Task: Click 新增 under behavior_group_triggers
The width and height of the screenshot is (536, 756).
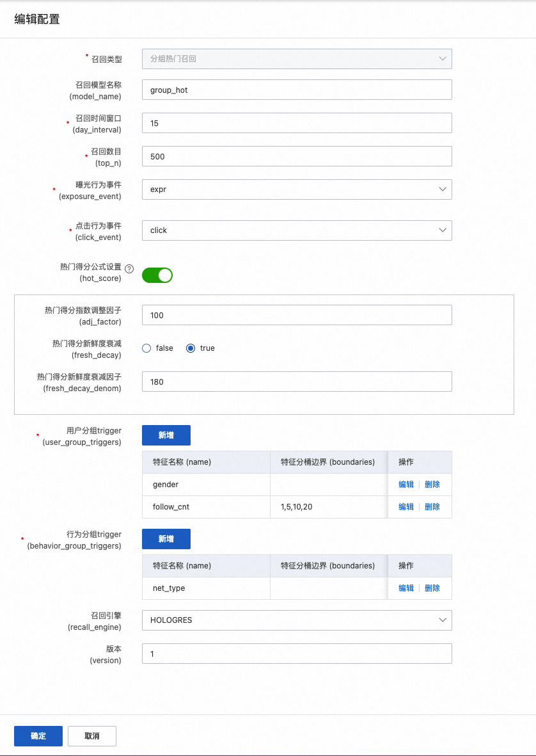Action: tap(166, 539)
